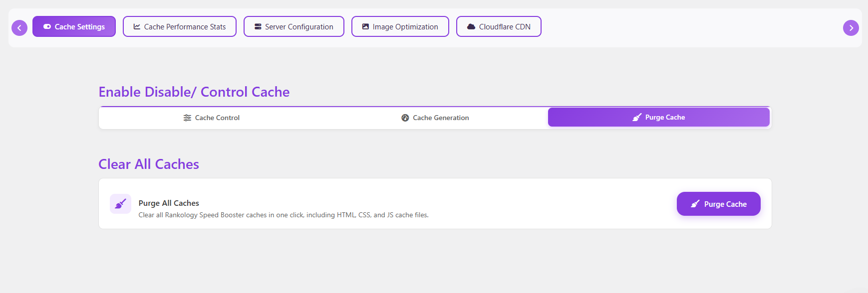Click the server icon beside Server Configuration
The height and width of the screenshot is (293, 868).
pyautogui.click(x=258, y=27)
